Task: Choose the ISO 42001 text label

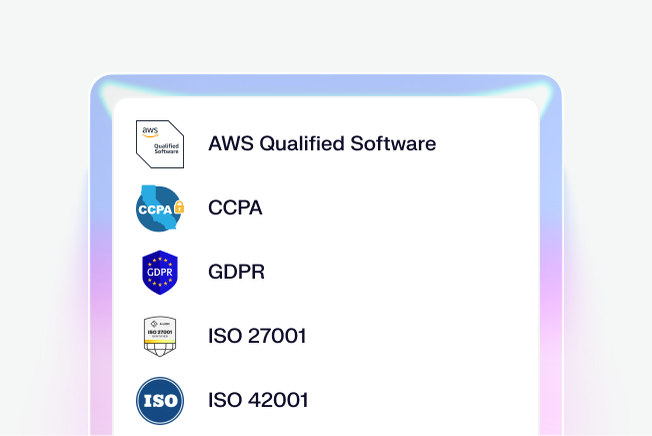Action: (258, 401)
